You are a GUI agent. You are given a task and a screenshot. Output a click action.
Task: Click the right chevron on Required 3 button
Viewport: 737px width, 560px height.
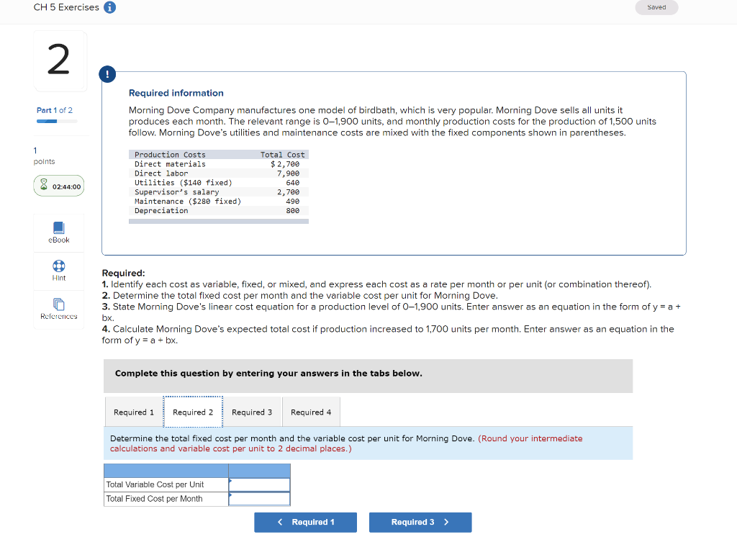(x=446, y=522)
